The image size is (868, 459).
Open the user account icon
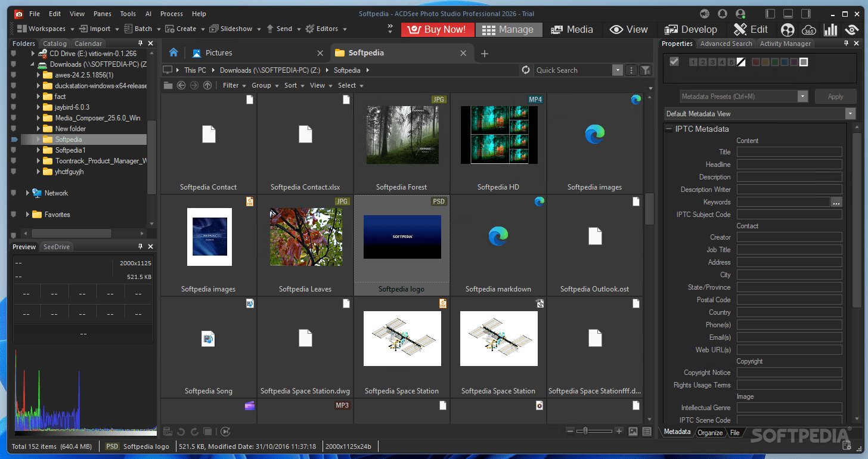[x=740, y=14]
